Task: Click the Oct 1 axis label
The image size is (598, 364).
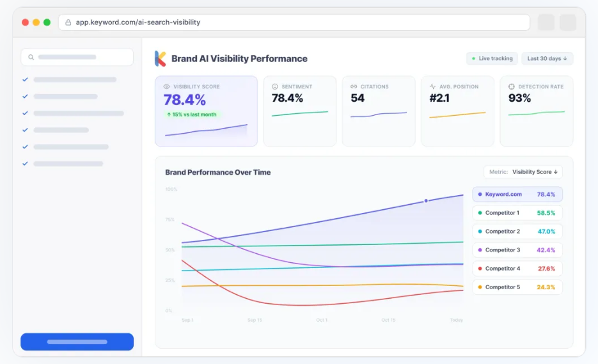Action: 322,320
